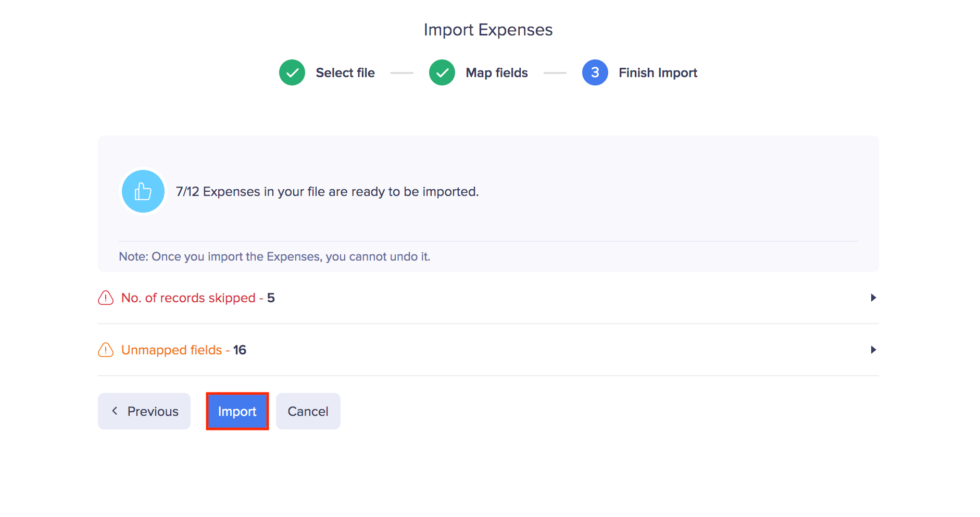Click the 7/12 expenses ready message

[x=327, y=191]
